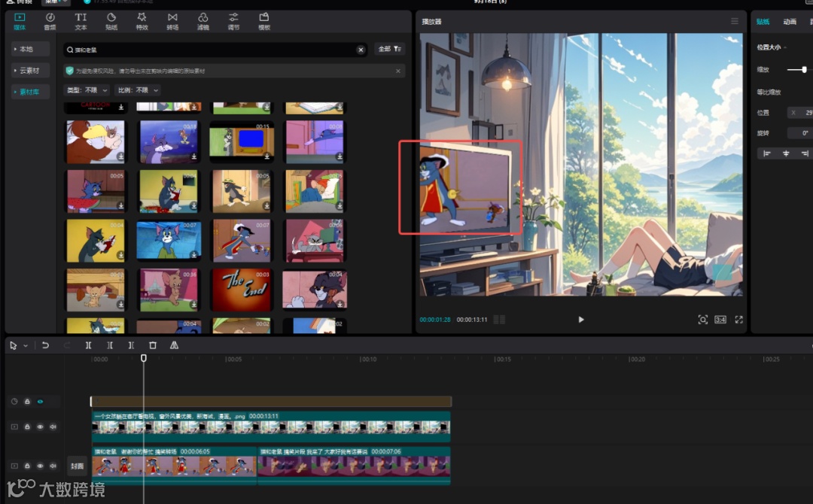The height and width of the screenshot is (504, 813).
Task: Click the timeline playhead marker
Action: (144, 358)
